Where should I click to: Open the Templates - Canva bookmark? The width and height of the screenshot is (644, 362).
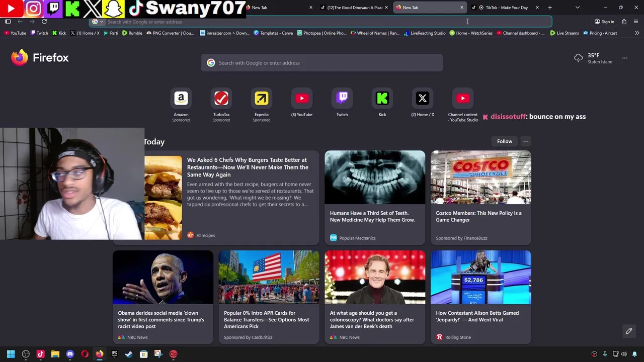273,33
